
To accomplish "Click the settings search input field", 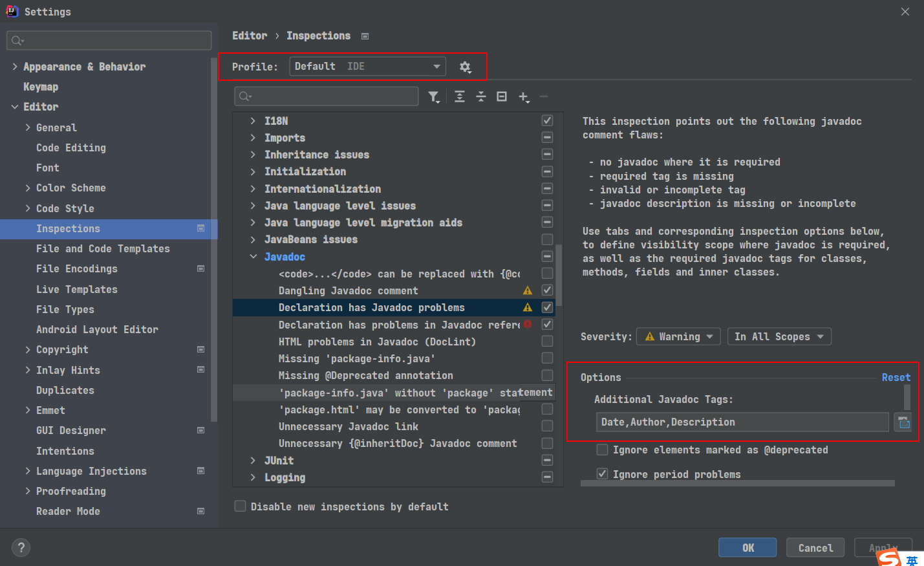I will pos(109,41).
